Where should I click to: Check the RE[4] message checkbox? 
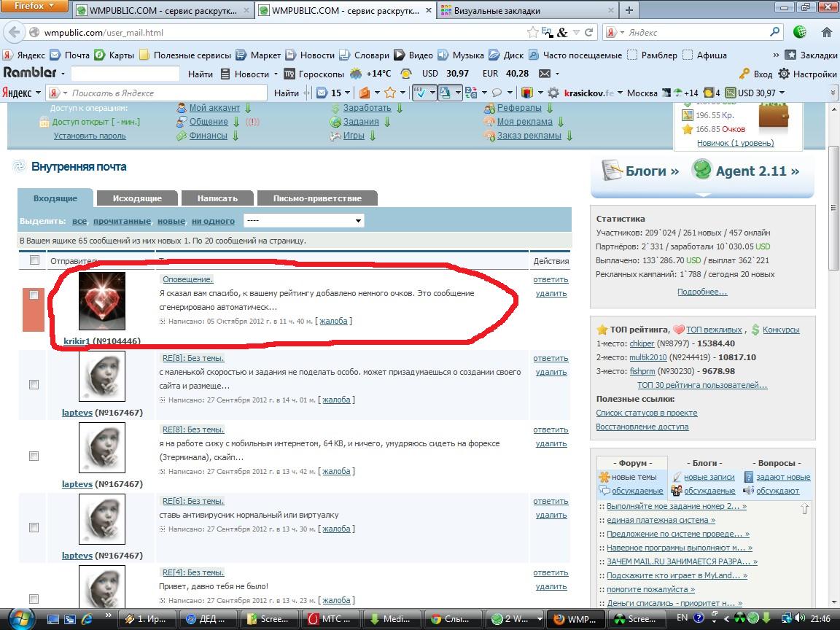(34, 599)
